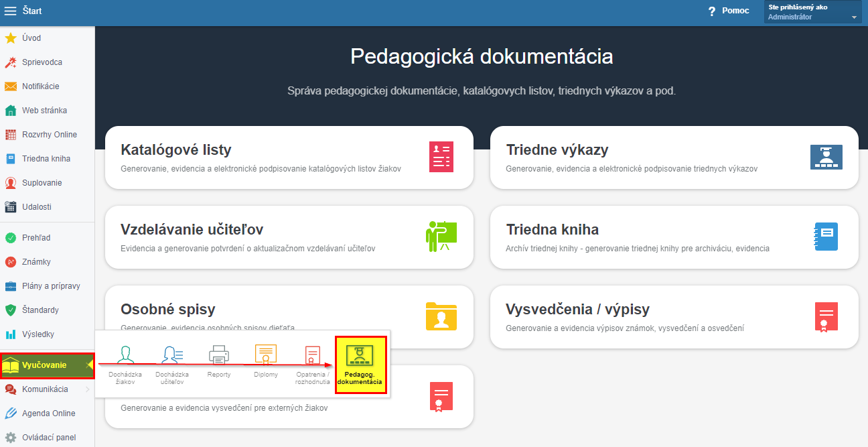This screenshot has height=447, width=868.
Task: Click the Úvod star icon
Action: coord(11,38)
